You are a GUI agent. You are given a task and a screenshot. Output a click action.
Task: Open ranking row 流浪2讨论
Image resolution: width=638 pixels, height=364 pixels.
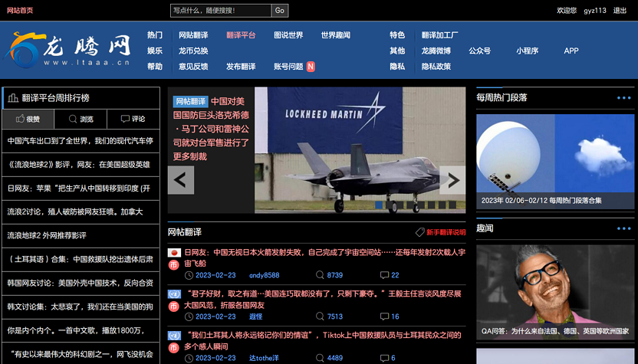tap(81, 212)
